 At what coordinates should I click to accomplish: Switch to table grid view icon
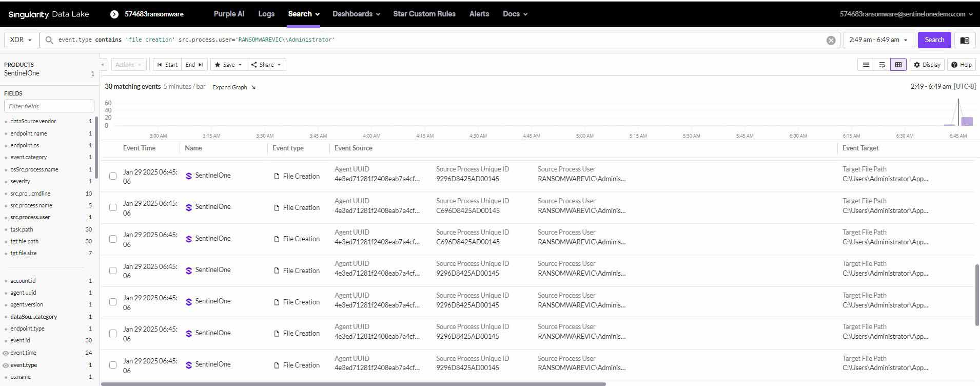898,65
